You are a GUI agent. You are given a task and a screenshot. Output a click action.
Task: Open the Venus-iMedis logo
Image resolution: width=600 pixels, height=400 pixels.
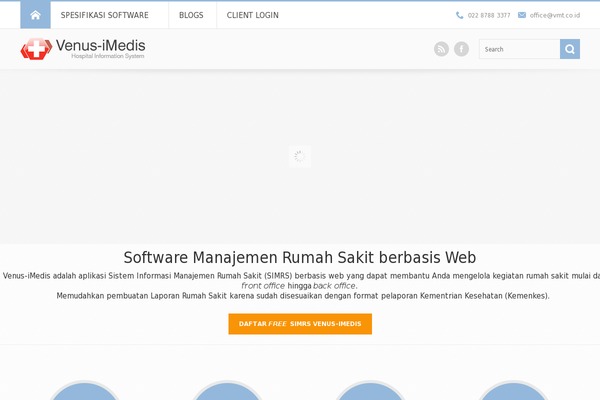83,49
